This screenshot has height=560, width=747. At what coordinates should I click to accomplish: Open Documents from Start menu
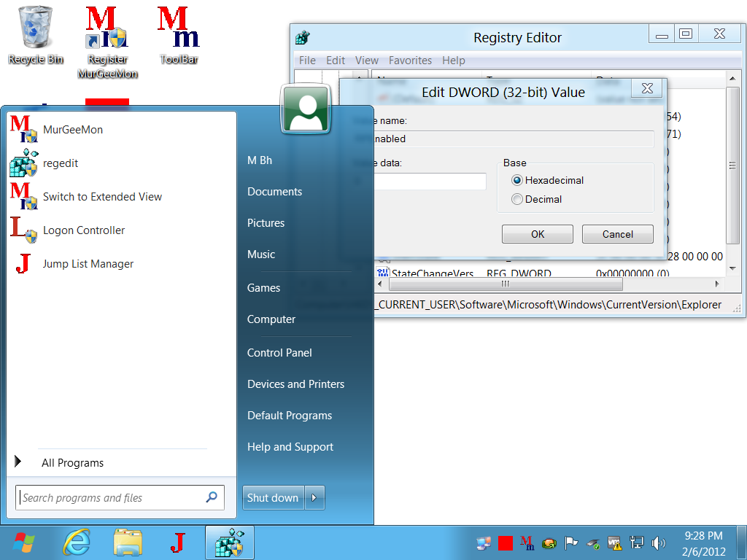click(x=274, y=192)
